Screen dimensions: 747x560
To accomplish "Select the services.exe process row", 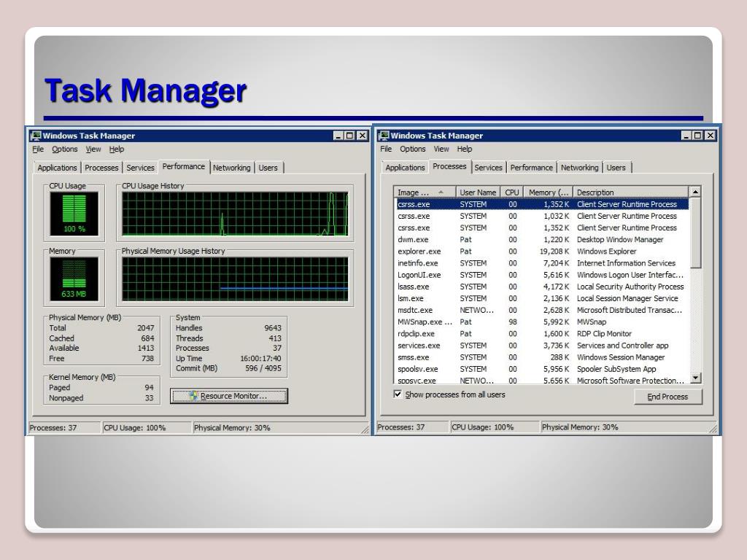I will click(x=542, y=345).
